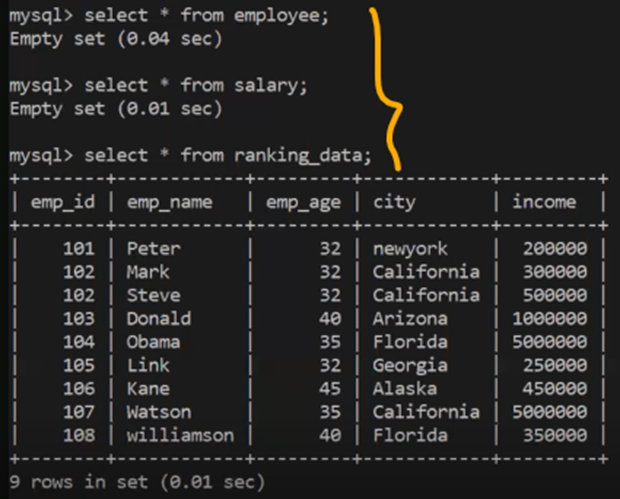Click Florida in williamson's row
The width and height of the screenshot is (620, 499).
(410, 435)
